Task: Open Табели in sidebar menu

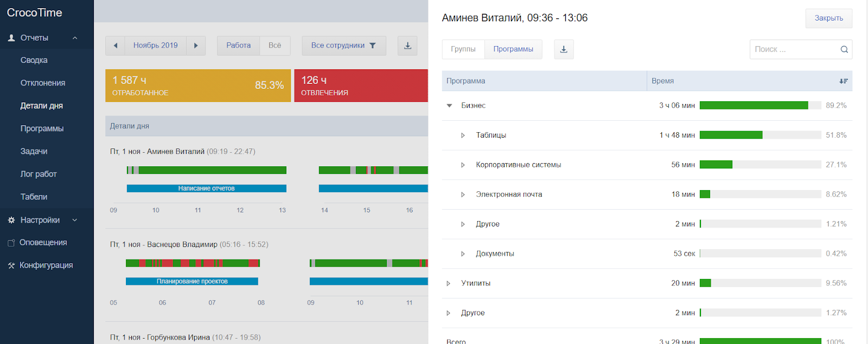Action: [34, 197]
